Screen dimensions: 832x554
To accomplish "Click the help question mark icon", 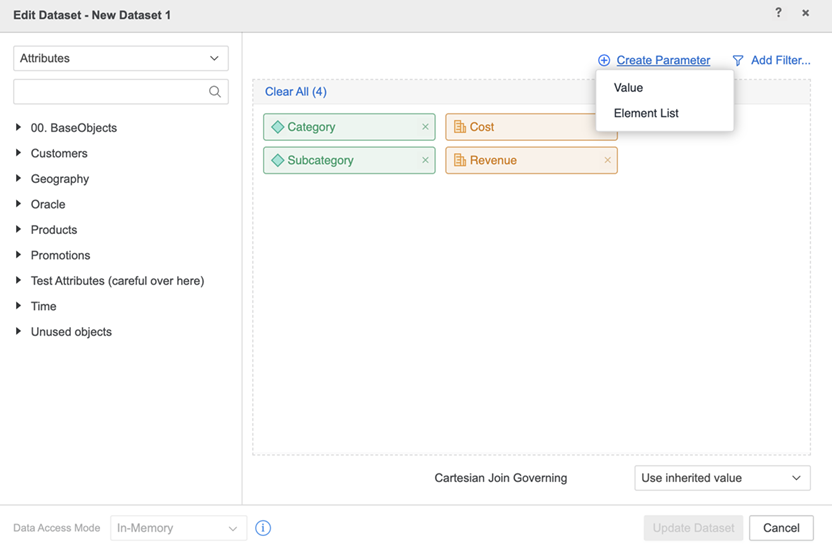I will [778, 13].
